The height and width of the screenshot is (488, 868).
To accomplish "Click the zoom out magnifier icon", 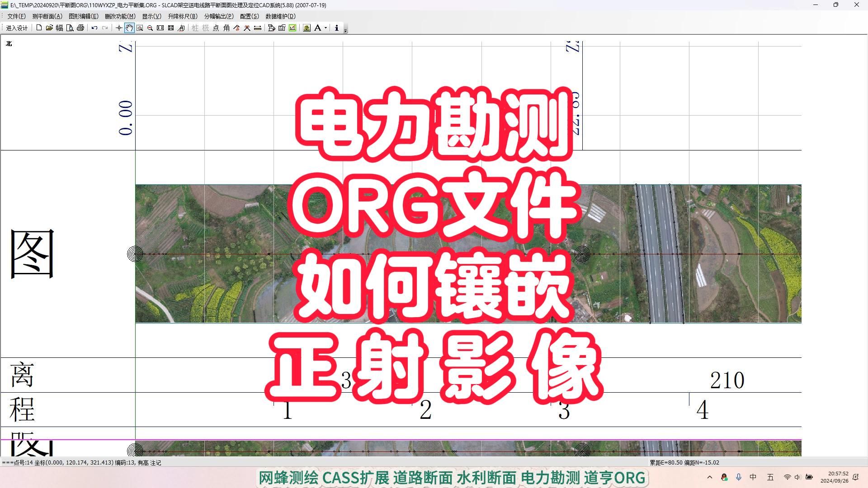I will coord(150,28).
